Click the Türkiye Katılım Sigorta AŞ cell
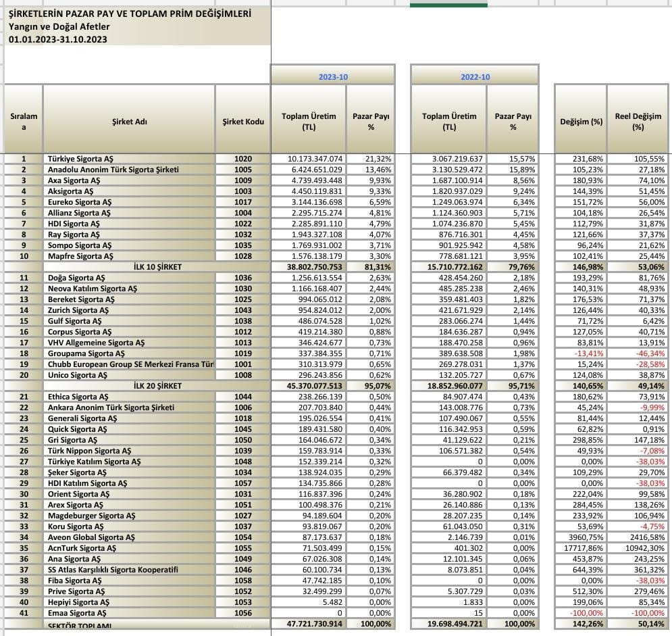Screen dimensions: 672x636 [x=129, y=462]
